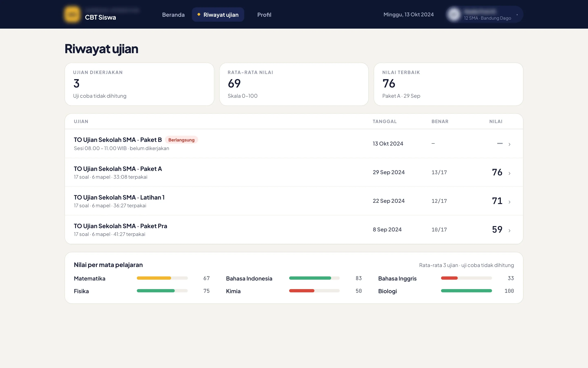The height and width of the screenshot is (368, 588).
Task: Select the Riwayat ujian tab
Action: pos(218,15)
